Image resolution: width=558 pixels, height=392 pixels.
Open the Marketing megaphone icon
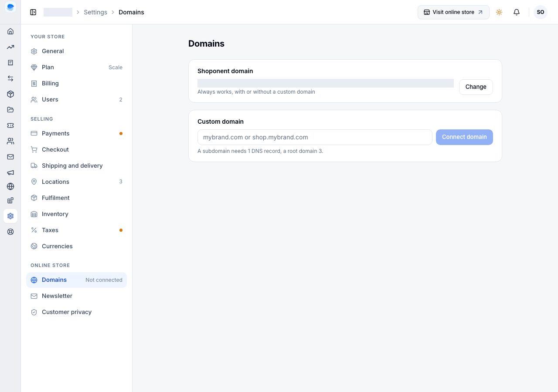10,172
